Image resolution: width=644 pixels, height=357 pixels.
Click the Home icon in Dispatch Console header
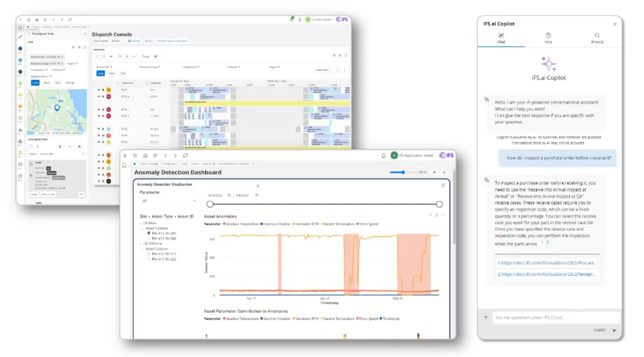[x=37, y=20]
